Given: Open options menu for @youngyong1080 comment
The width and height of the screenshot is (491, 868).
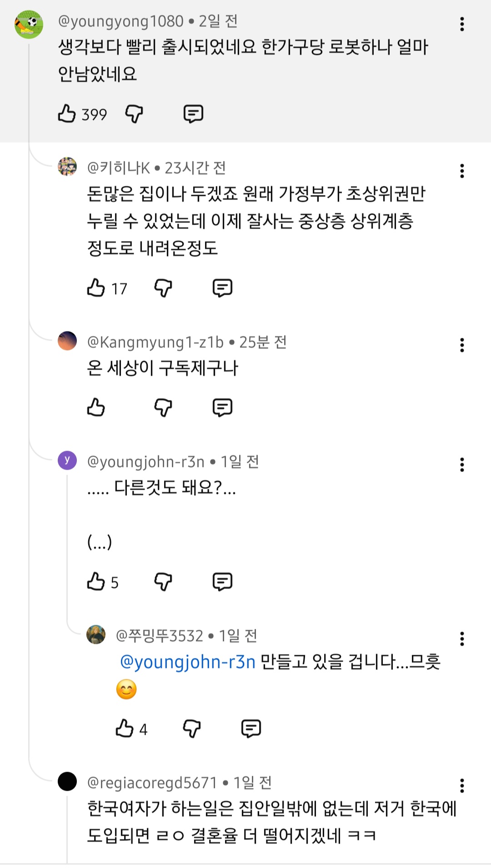Looking at the screenshot, I should (x=462, y=24).
